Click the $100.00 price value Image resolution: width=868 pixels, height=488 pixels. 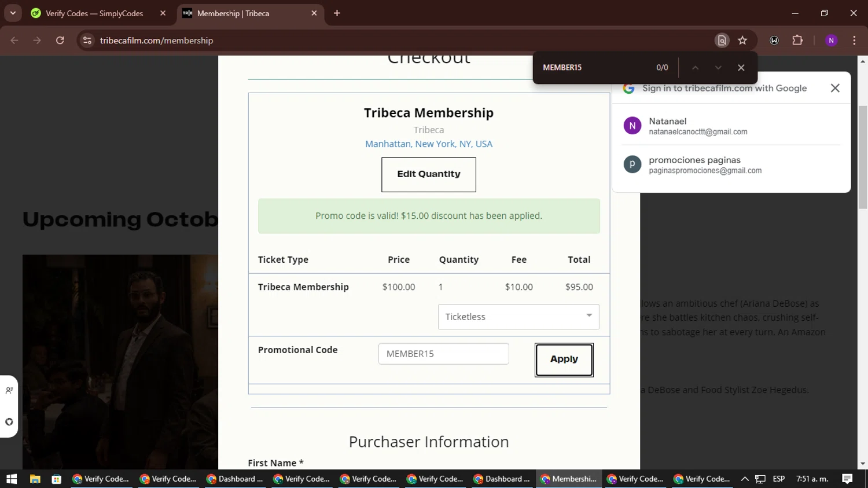[x=399, y=287]
